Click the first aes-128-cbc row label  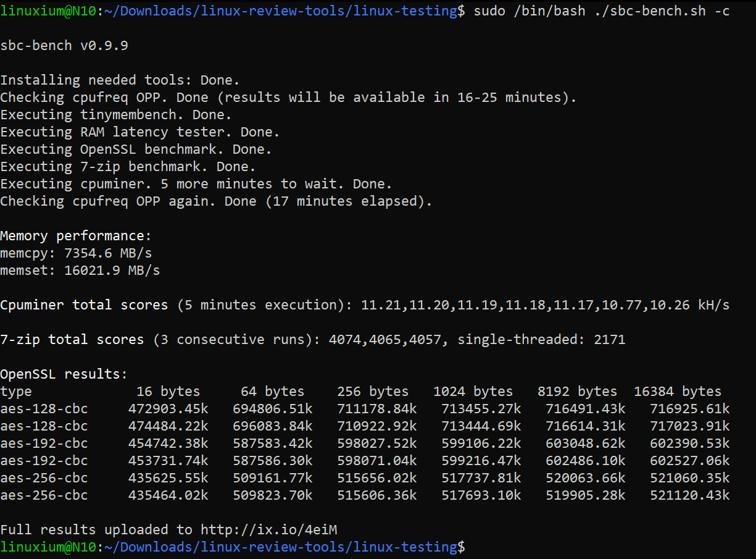click(x=44, y=408)
